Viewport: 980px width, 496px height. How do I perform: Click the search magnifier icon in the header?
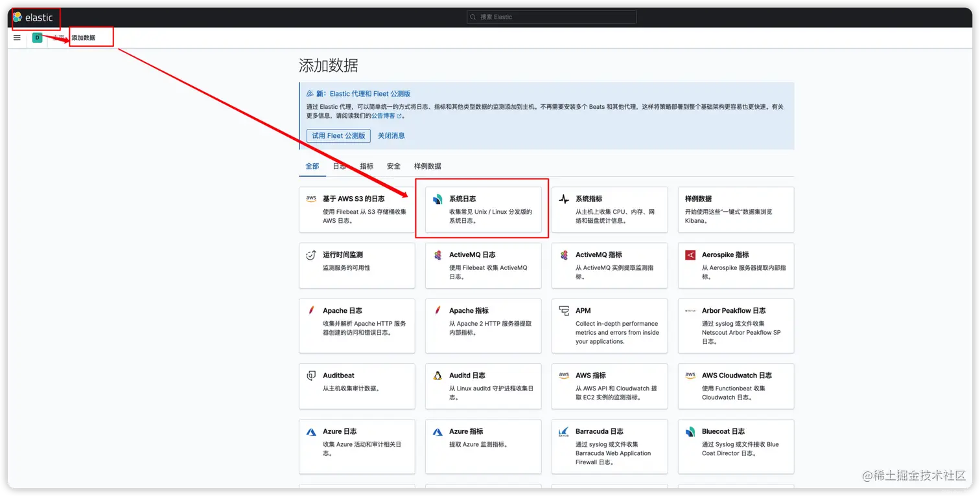[x=474, y=17]
